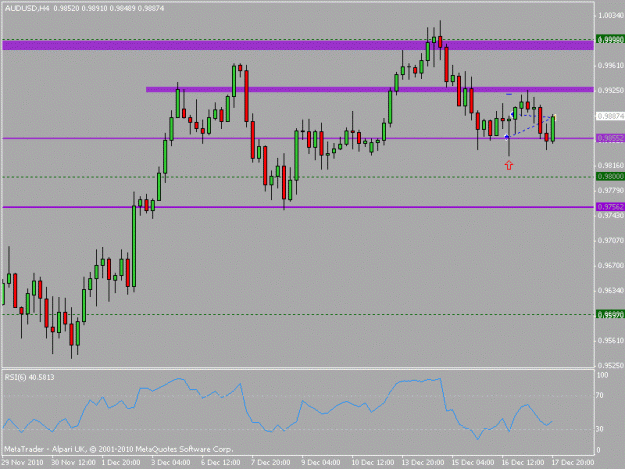
Task: Click the 1 Dec 20:00 time label
Action: (x=121, y=463)
